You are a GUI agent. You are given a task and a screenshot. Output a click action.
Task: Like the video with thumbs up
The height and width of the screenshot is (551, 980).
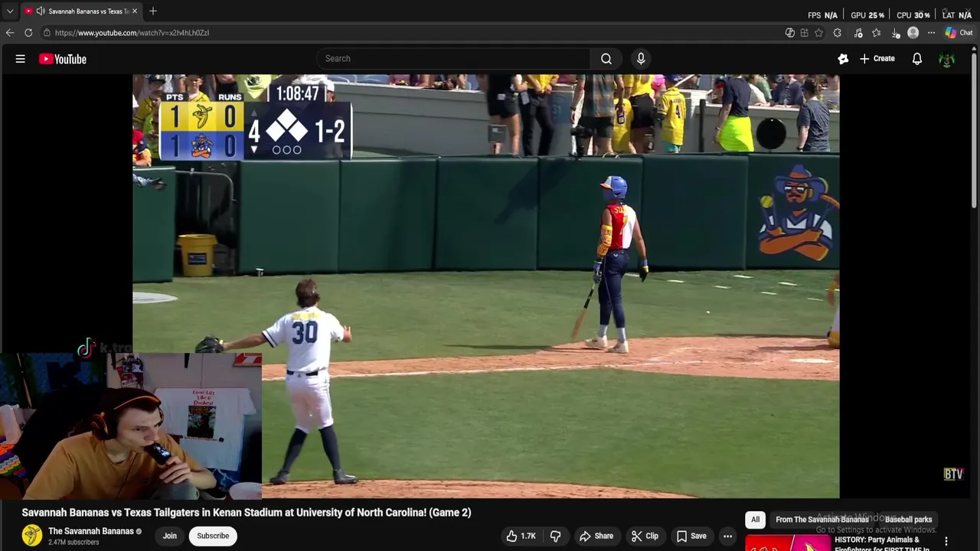pos(521,536)
